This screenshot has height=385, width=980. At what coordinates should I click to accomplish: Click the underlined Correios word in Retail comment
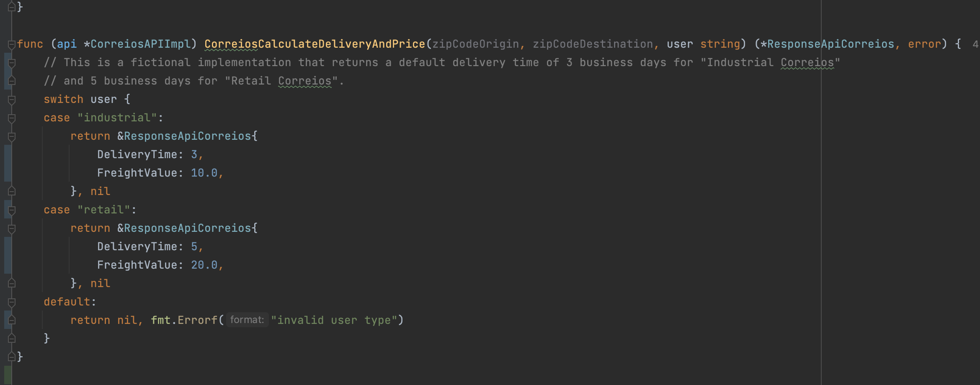[304, 81]
